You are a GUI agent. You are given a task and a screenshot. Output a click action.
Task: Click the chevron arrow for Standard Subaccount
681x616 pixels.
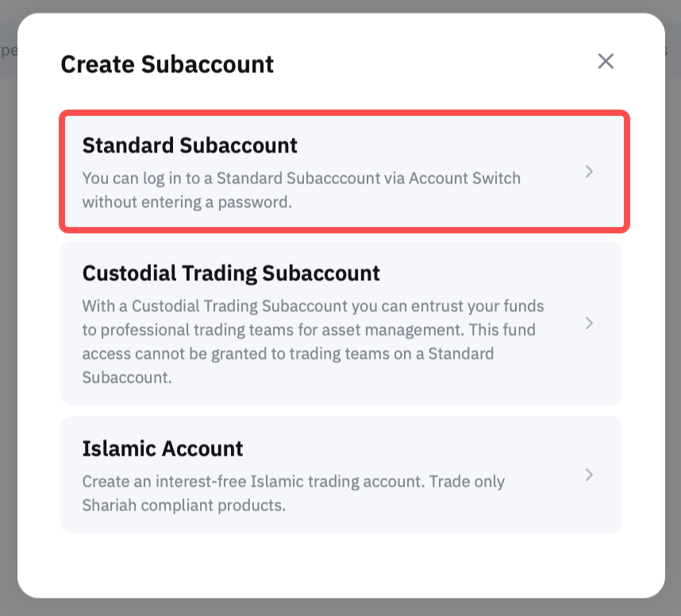click(x=589, y=171)
